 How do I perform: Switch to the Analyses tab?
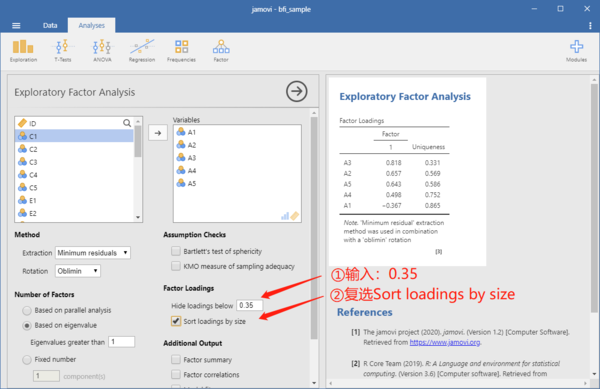point(91,26)
